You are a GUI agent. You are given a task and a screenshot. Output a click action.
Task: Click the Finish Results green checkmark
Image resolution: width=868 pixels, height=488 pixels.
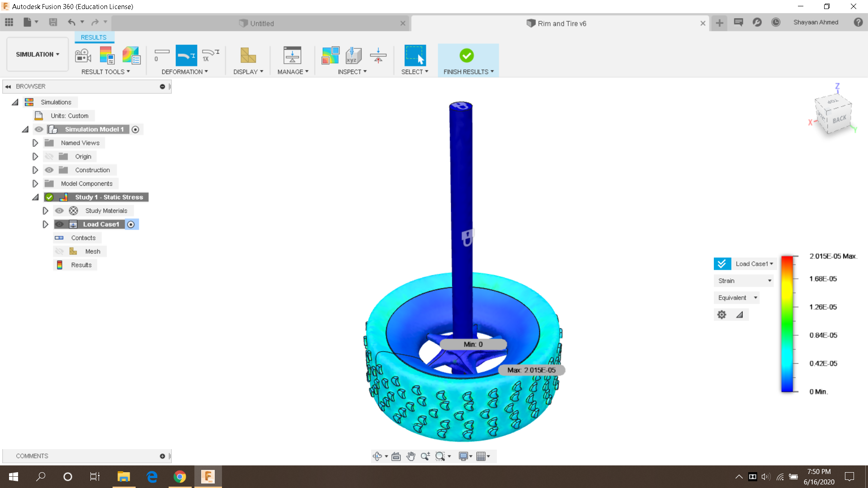(x=467, y=56)
